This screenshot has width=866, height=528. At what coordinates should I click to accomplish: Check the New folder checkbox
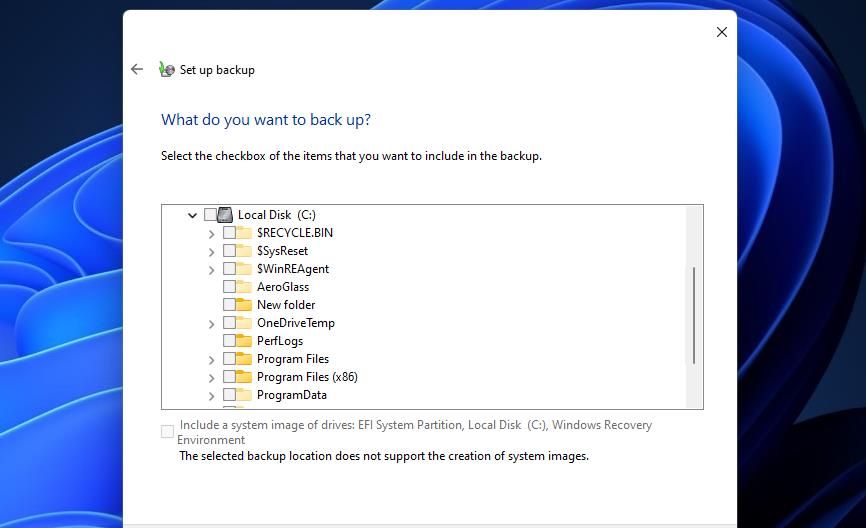tap(229, 305)
